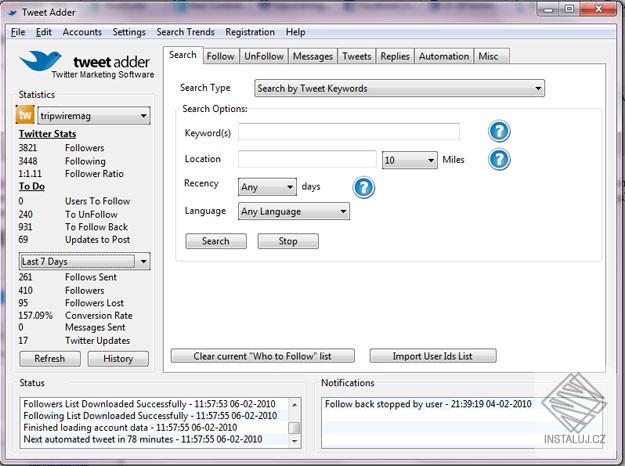Click the Recency help question-mark icon
The image size is (625, 466).
click(364, 187)
